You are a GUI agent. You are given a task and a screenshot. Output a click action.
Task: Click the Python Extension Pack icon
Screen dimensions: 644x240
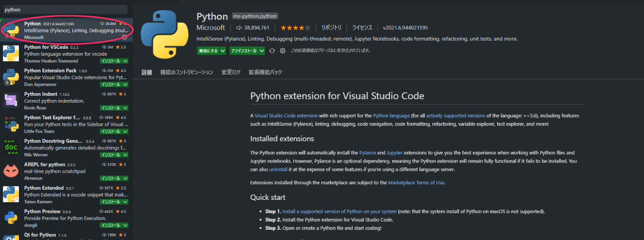(11, 77)
